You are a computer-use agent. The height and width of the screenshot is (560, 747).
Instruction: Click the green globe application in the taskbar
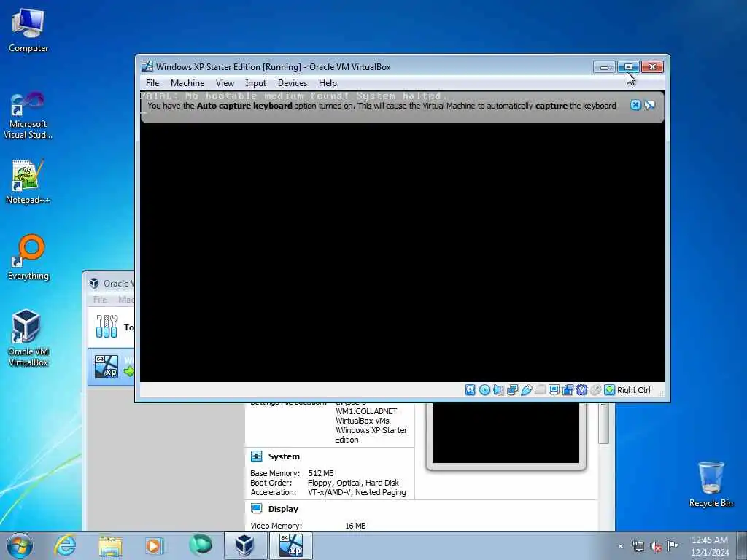(200, 545)
